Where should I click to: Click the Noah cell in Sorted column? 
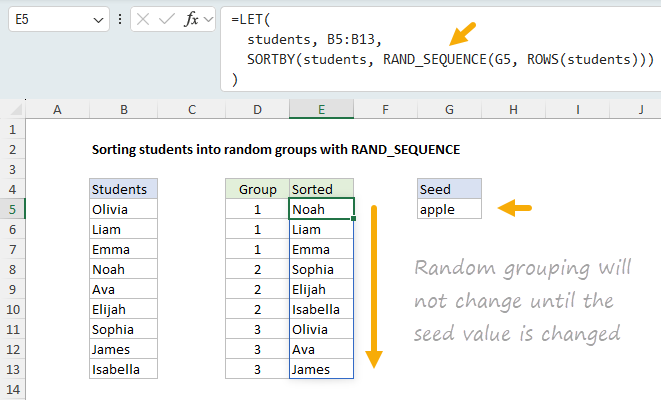(321, 209)
